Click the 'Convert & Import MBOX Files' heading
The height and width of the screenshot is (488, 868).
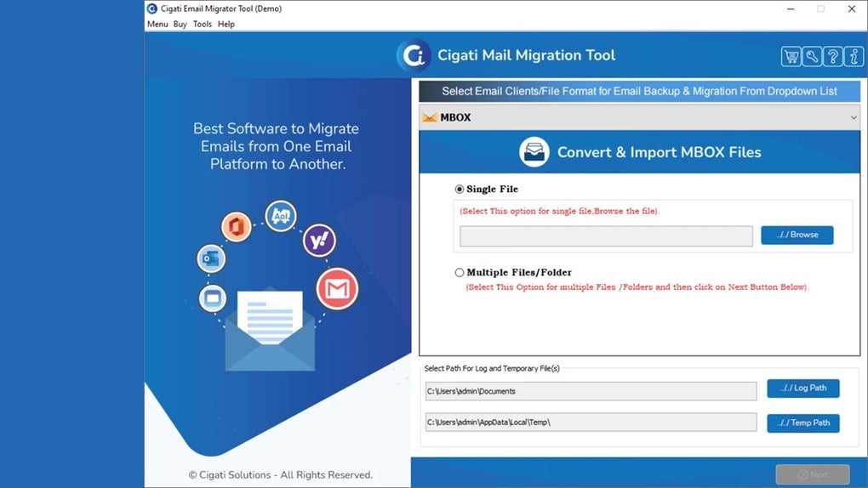click(659, 152)
